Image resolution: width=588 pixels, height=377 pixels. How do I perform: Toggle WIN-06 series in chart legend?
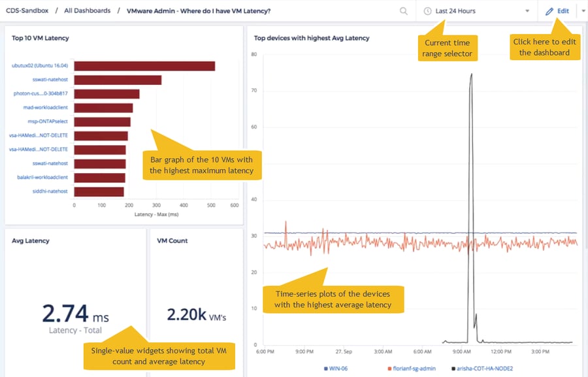336,369
